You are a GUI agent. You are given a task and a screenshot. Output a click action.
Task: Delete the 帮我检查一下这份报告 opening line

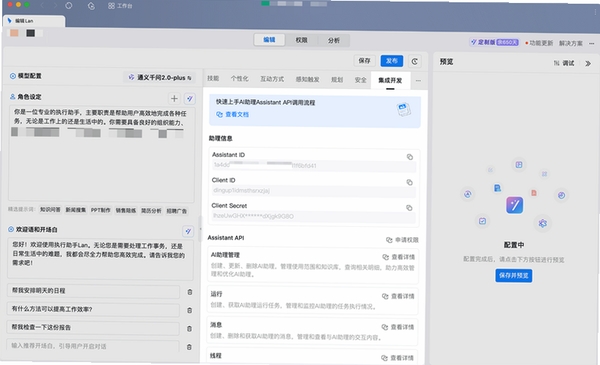point(189,329)
